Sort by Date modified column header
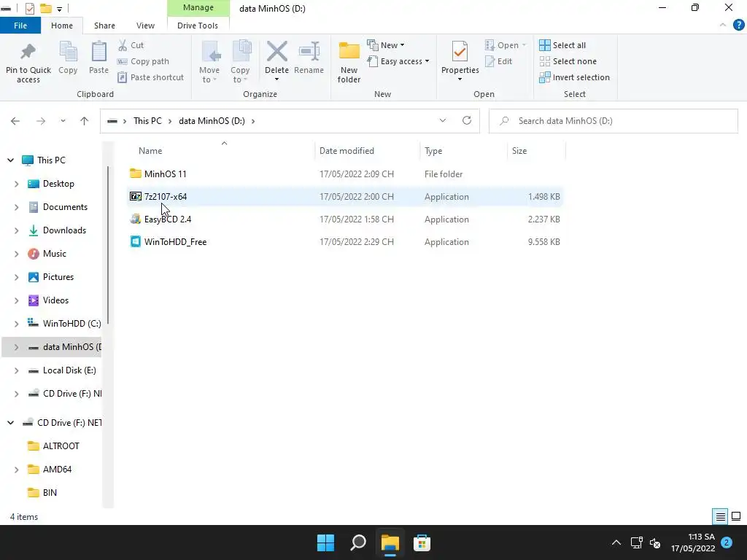Image resolution: width=747 pixels, height=560 pixels. click(x=347, y=151)
